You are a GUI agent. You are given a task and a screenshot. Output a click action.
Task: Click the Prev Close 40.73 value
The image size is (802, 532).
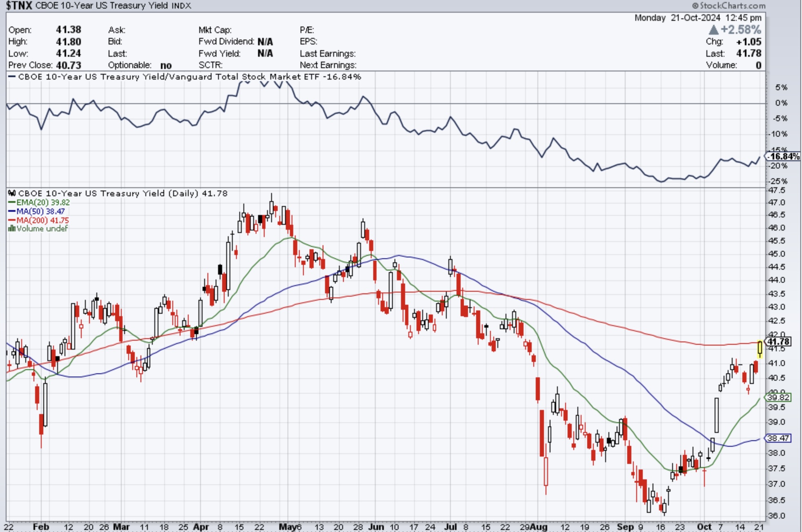click(x=68, y=65)
